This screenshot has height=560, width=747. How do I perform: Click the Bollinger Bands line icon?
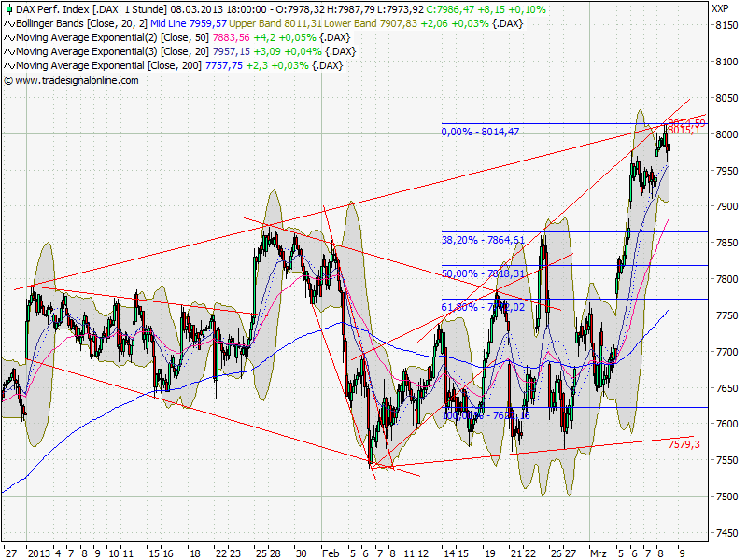coord(9,24)
